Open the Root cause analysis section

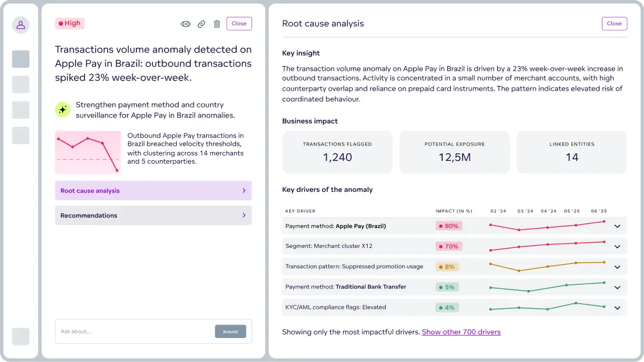click(x=153, y=191)
